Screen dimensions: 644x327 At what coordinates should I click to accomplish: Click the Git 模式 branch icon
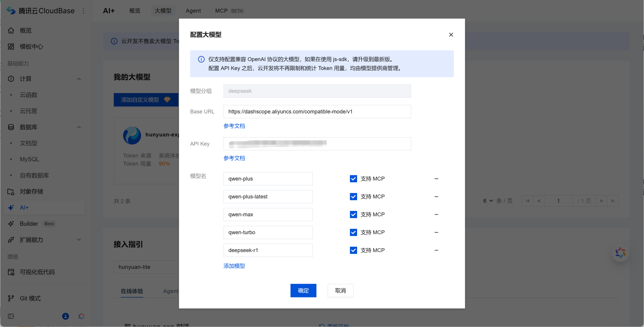pos(11,298)
